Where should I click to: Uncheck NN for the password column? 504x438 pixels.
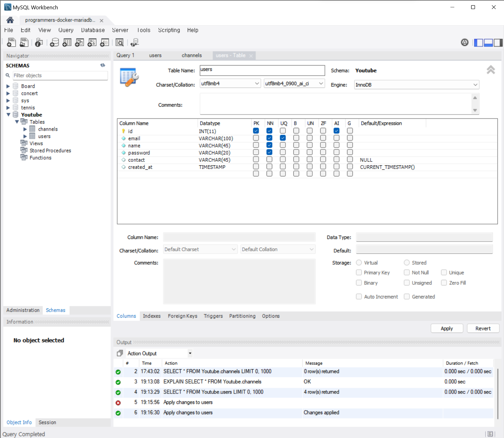(x=269, y=152)
